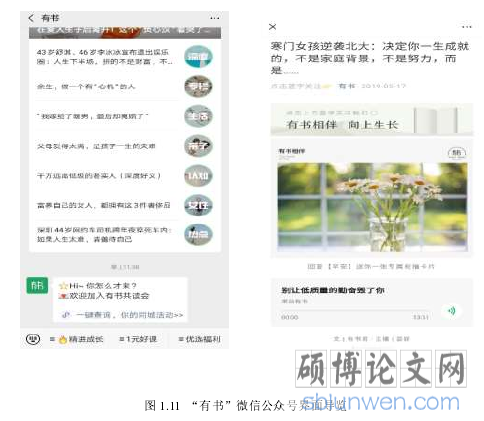Screen dimensions: 484x421
Task: Open the 优选福利 menu
Action: pyautogui.click(x=199, y=339)
